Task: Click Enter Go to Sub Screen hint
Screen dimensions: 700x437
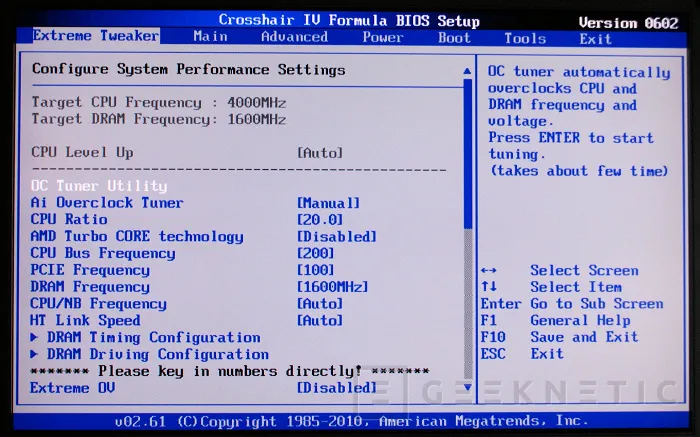Action: click(572, 304)
